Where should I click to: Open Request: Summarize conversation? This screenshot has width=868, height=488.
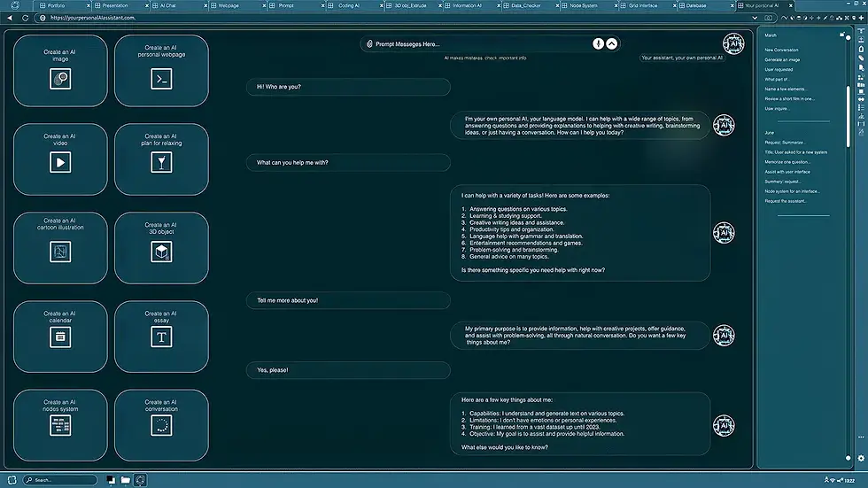[x=785, y=143]
